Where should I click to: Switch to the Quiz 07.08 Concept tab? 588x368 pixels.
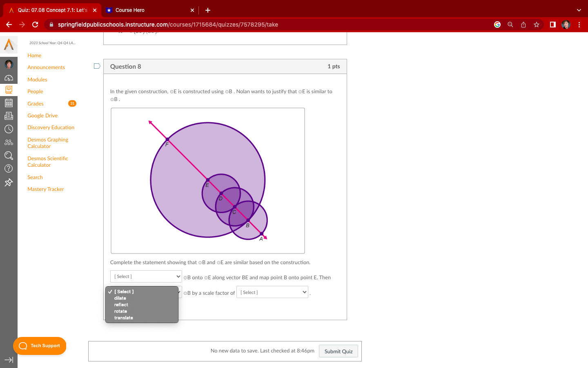click(x=52, y=10)
